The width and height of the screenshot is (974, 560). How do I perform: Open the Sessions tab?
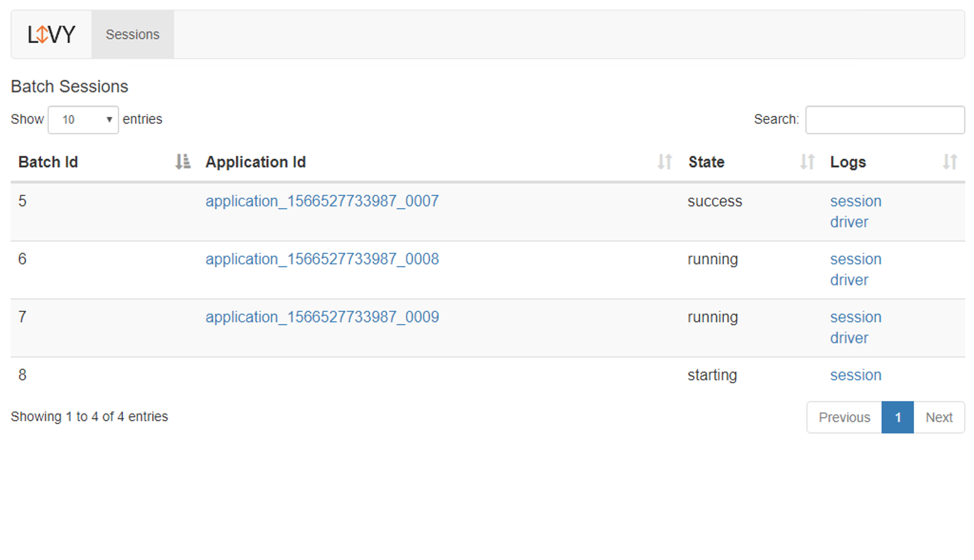[133, 35]
